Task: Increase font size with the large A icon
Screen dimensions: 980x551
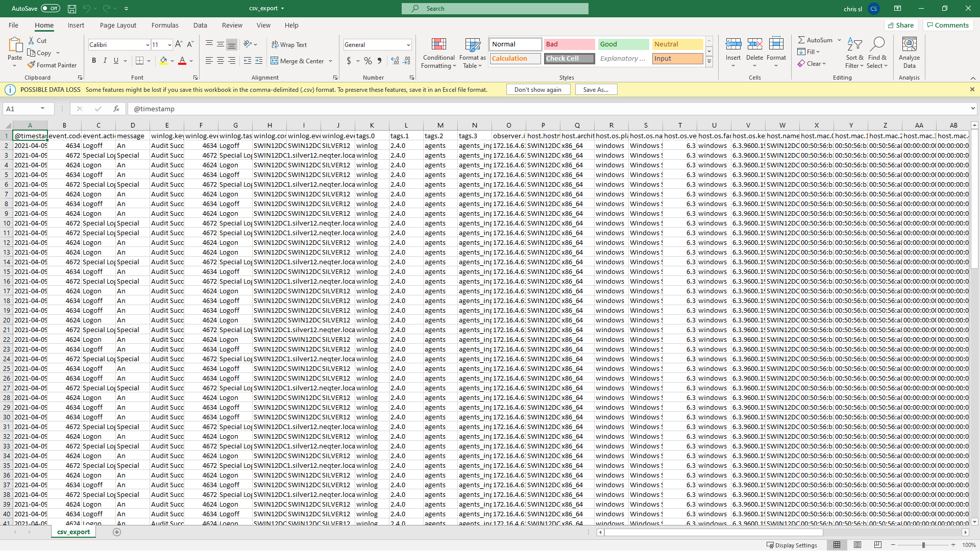Action: click(x=179, y=44)
